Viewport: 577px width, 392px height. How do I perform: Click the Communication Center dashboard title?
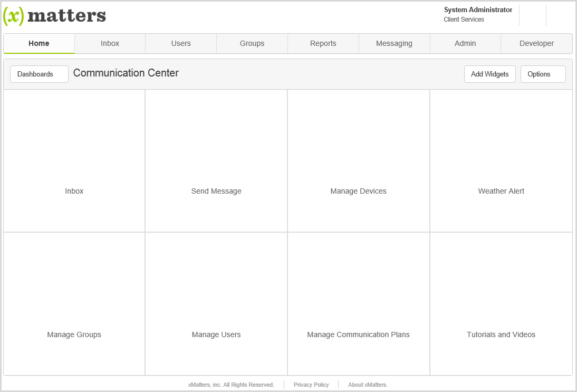tap(126, 73)
